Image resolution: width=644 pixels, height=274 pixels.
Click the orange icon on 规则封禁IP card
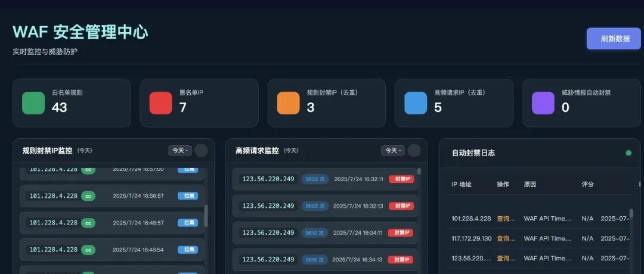tap(289, 103)
